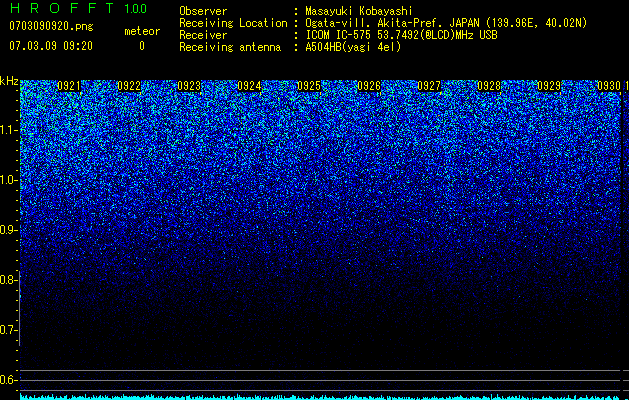
Task: Select the filename 0703090920.png
Action: (51, 26)
